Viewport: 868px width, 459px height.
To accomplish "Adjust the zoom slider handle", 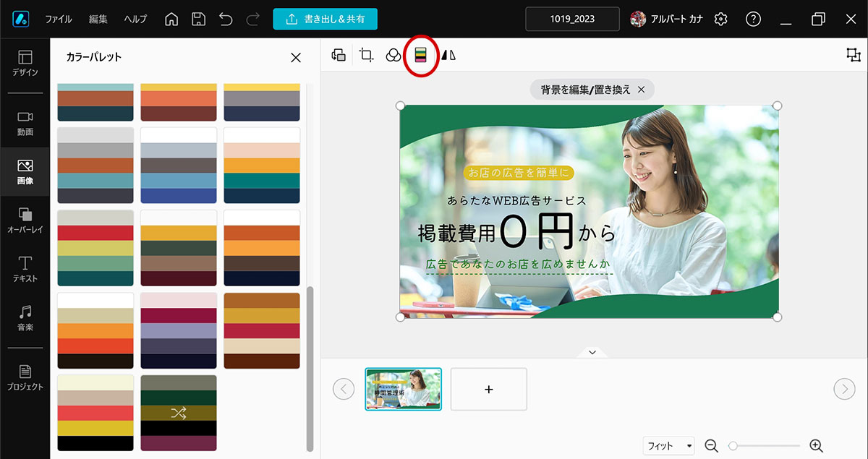I will pos(733,446).
